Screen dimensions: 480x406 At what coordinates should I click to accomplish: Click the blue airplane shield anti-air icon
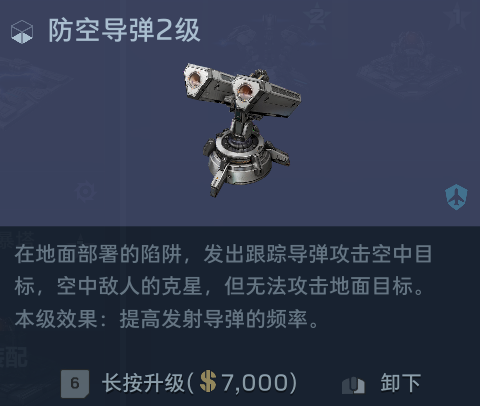coord(456,197)
